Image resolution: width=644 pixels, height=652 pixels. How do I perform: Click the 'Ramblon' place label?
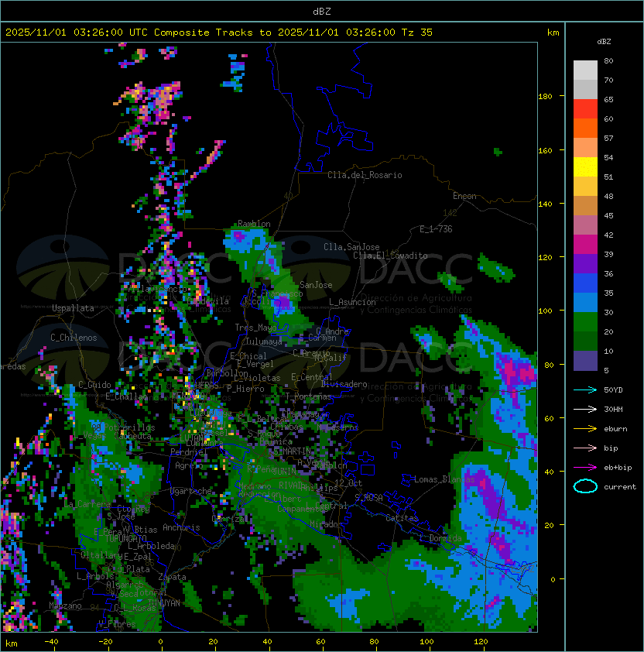pyautogui.click(x=254, y=224)
